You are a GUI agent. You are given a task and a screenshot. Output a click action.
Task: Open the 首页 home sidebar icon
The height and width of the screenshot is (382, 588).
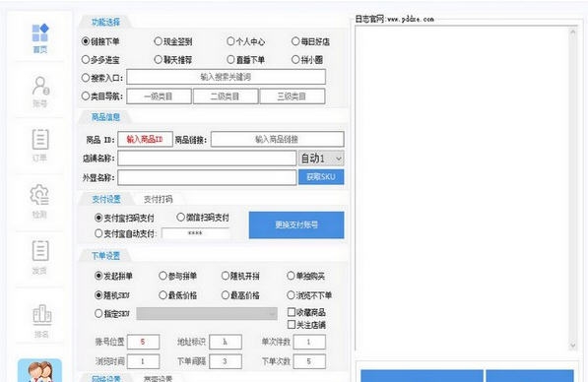click(x=40, y=38)
